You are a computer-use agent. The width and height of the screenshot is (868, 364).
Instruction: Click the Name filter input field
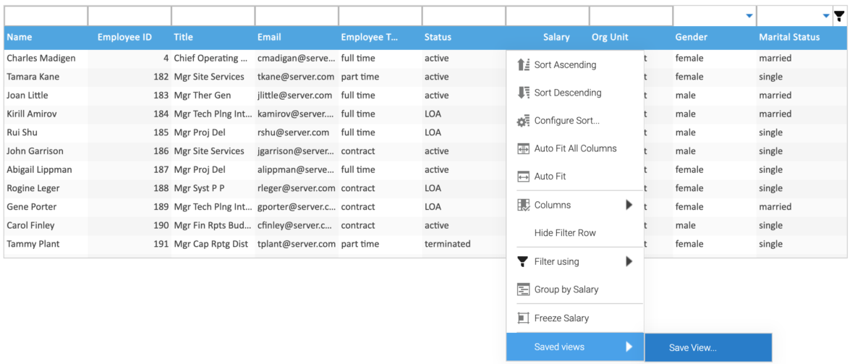click(46, 16)
